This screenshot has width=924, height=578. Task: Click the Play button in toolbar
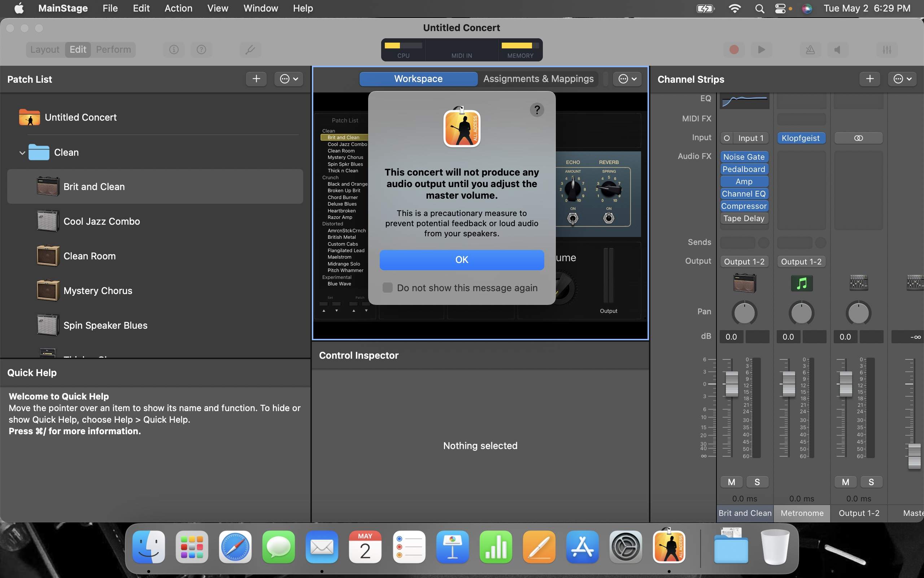[761, 50]
